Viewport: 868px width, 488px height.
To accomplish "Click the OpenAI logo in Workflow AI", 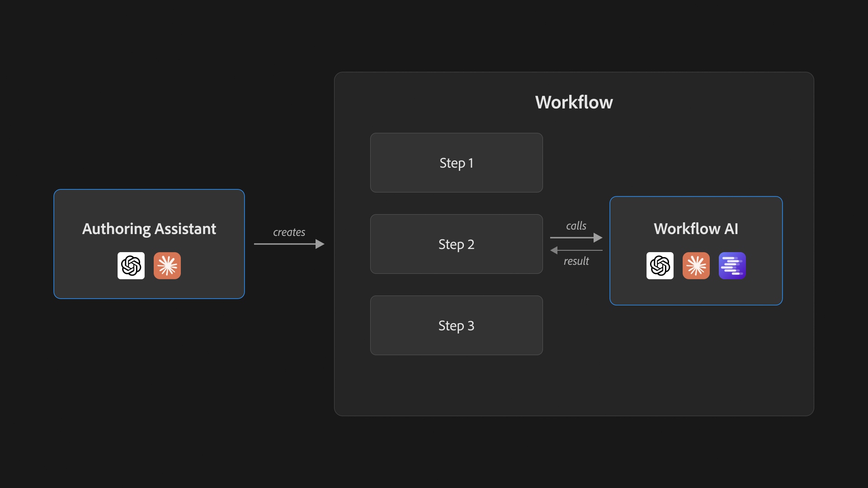I will (660, 266).
